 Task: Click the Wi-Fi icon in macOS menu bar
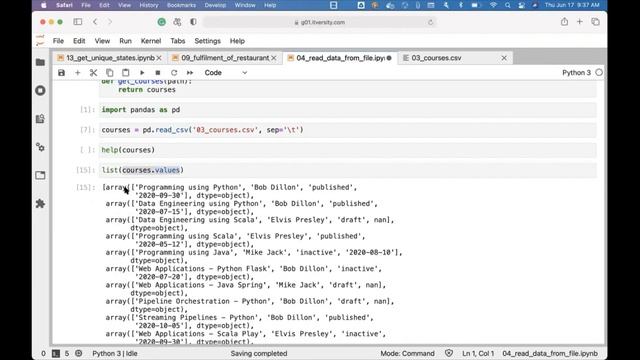tap(493, 5)
